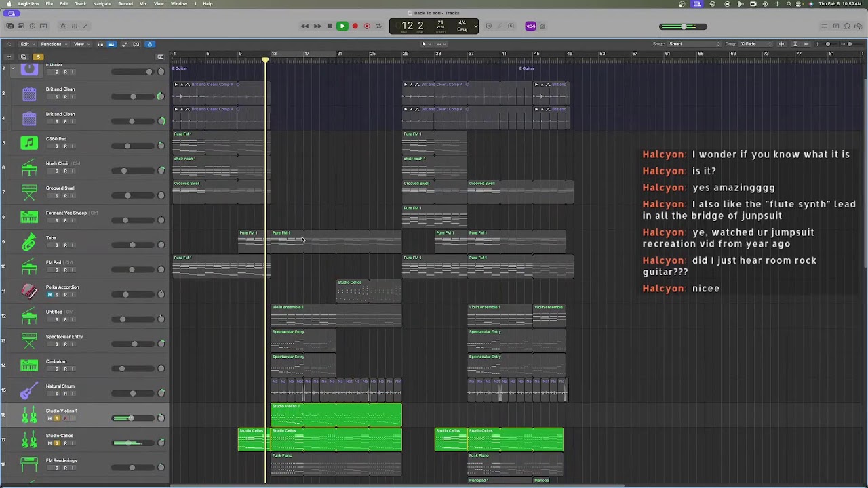This screenshot has width=868, height=488.
Task: Click the Cycle mode button in the transport
Action: click(x=378, y=26)
